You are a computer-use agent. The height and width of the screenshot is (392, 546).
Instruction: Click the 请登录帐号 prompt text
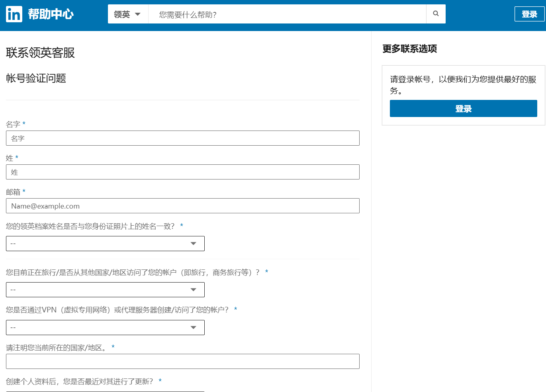(463, 85)
